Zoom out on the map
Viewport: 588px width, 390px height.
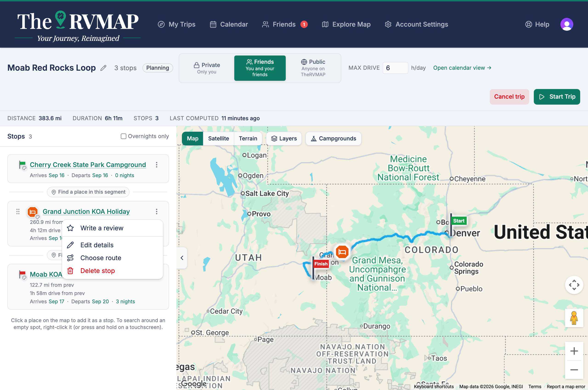pos(574,370)
